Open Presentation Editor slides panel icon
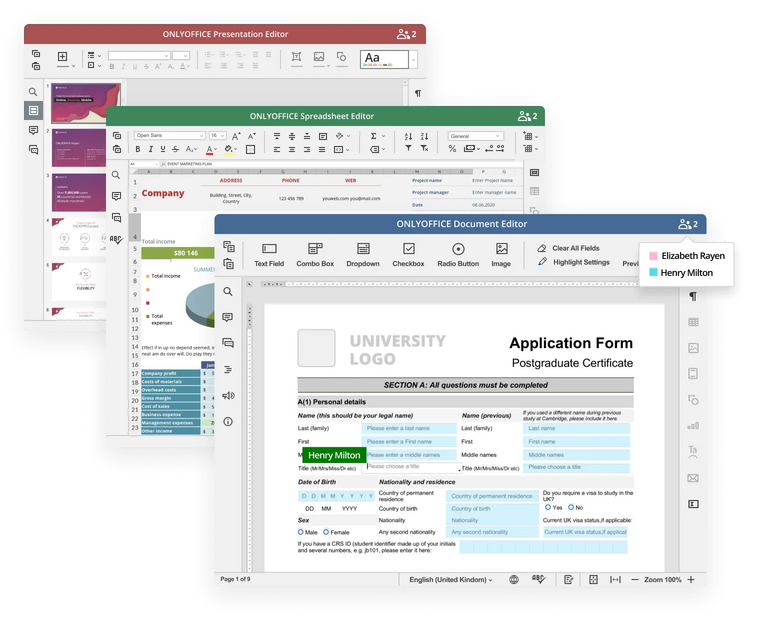Image resolution: width=760 pixels, height=620 pixels. click(x=33, y=111)
